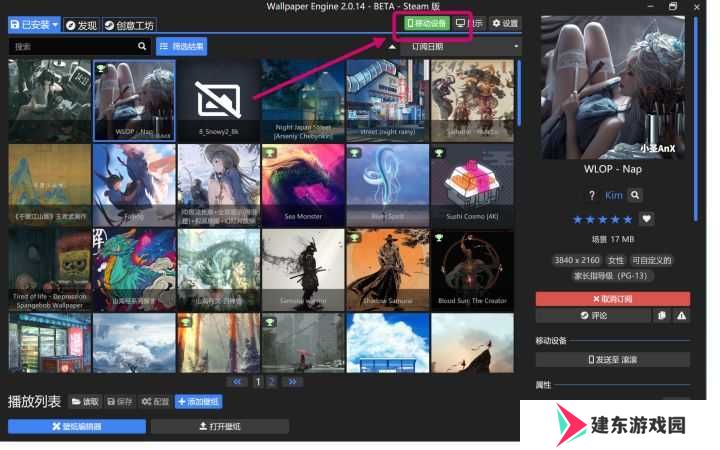Open the 评论 comments Steam button
The height and width of the screenshot is (450, 720).
coord(593,315)
